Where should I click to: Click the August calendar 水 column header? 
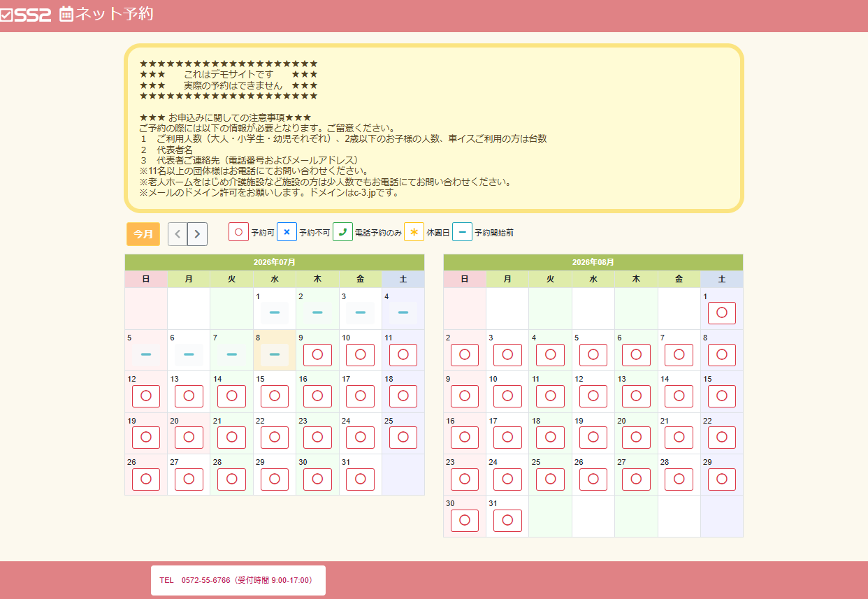(593, 279)
